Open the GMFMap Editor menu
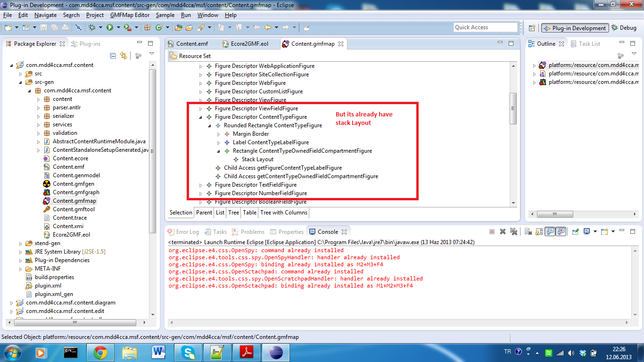Image resolution: width=644 pixels, height=362 pixels. point(130,15)
